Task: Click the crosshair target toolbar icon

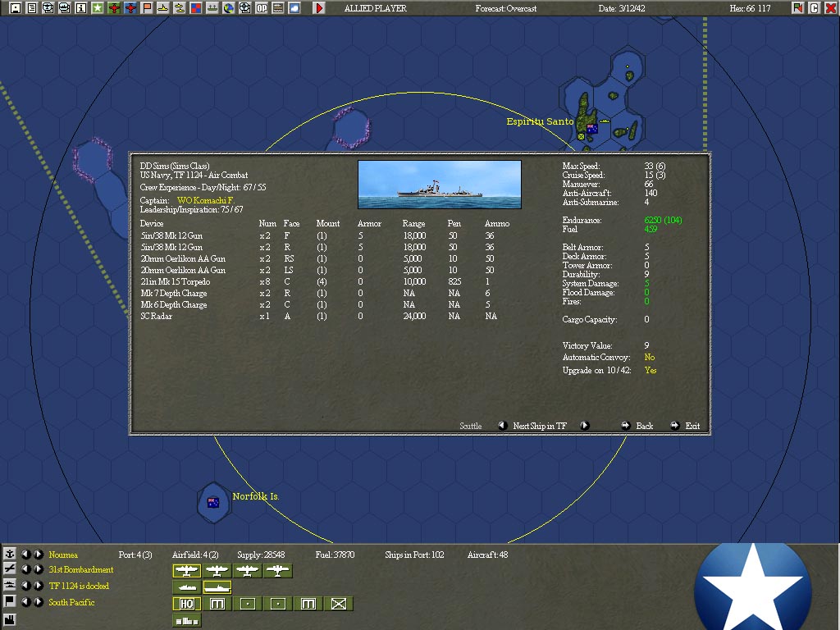Action: [244, 8]
